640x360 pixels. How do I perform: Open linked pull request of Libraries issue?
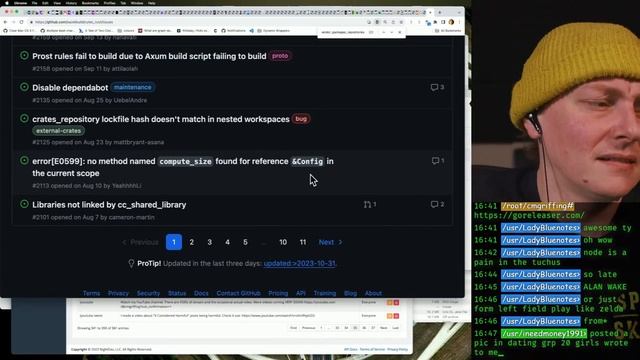point(370,204)
